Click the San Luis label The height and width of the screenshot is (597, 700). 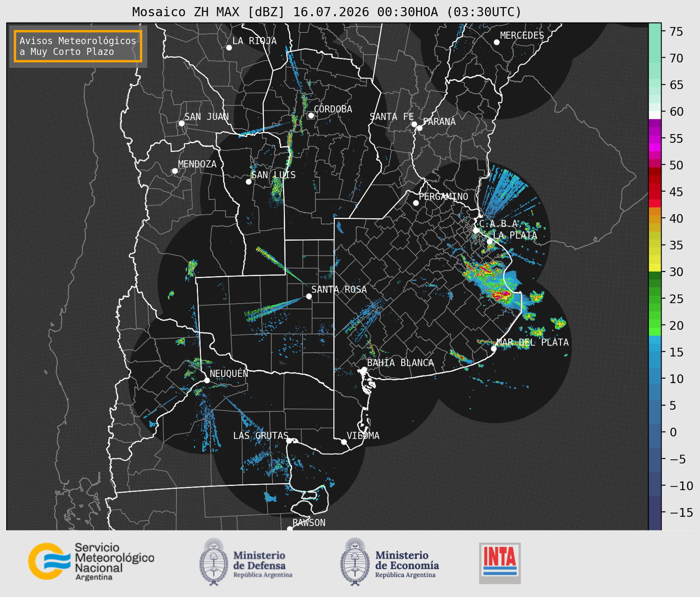tap(273, 175)
